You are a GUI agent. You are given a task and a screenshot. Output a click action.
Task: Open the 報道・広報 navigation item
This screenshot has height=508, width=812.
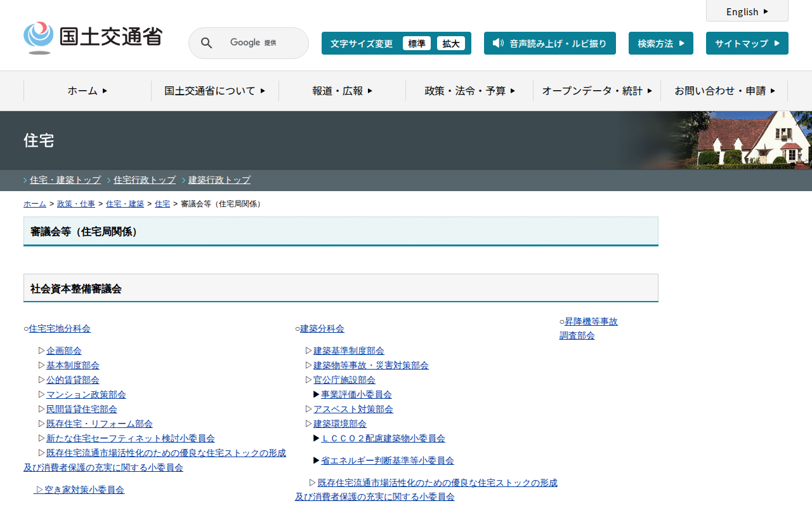point(343,91)
